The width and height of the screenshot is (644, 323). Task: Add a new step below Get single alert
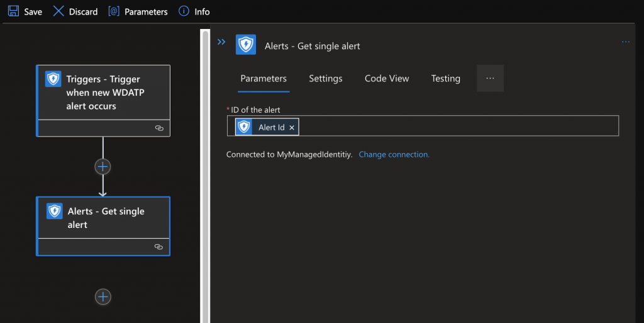pyautogui.click(x=103, y=297)
